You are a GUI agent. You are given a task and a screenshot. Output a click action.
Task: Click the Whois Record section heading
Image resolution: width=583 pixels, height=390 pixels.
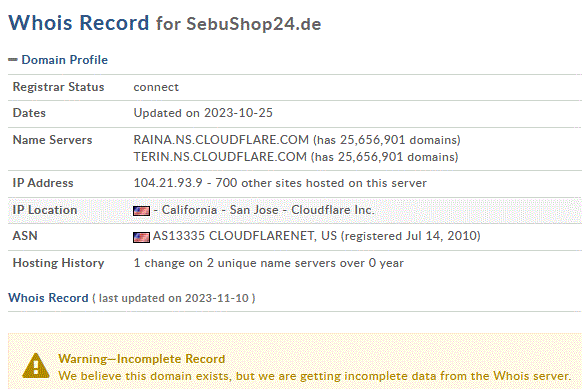[48, 298]
